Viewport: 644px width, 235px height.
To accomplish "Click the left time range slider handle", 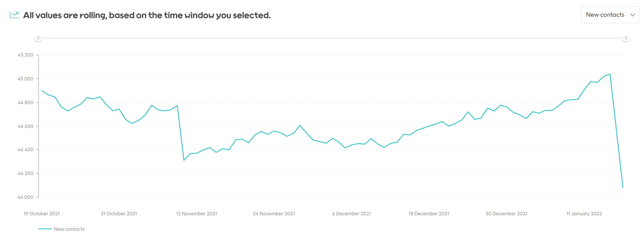I will 38,38.
